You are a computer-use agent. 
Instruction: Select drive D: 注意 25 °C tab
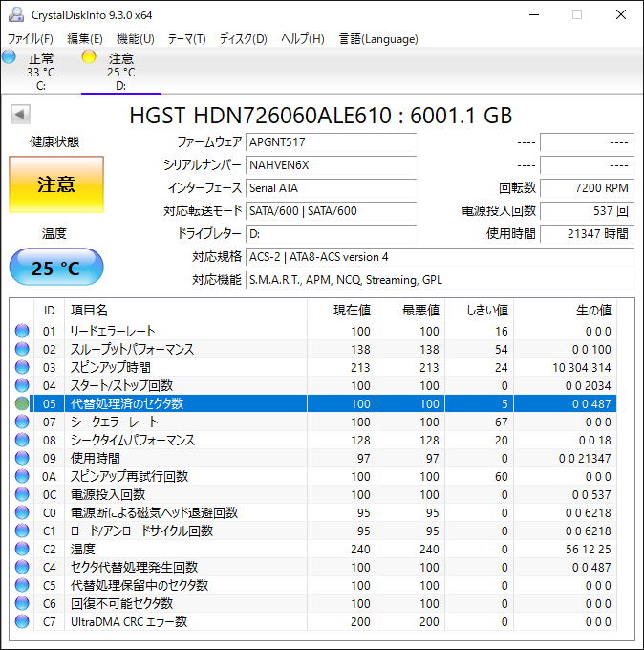coord(121,72)
